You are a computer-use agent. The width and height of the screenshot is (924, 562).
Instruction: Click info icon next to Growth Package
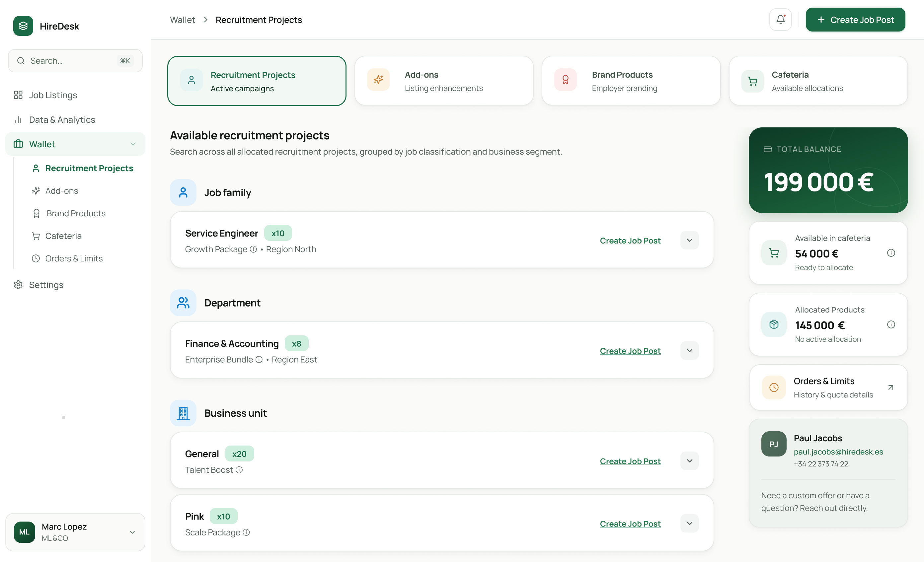tap(254, 249)
